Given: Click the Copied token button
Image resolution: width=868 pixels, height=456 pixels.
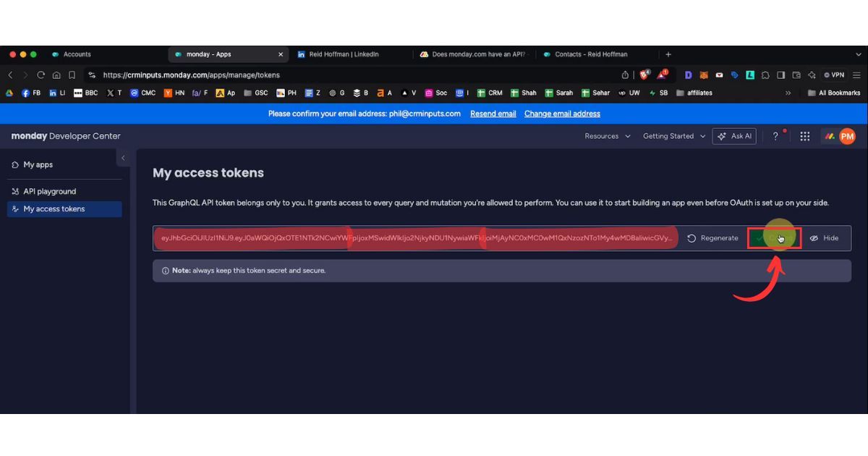Looking at the screenshot, I should tap(774, 238).
